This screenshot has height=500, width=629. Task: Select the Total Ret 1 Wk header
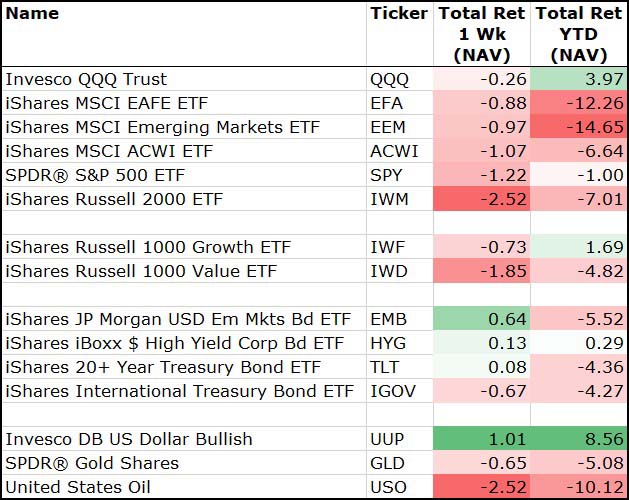pos(481,34)
